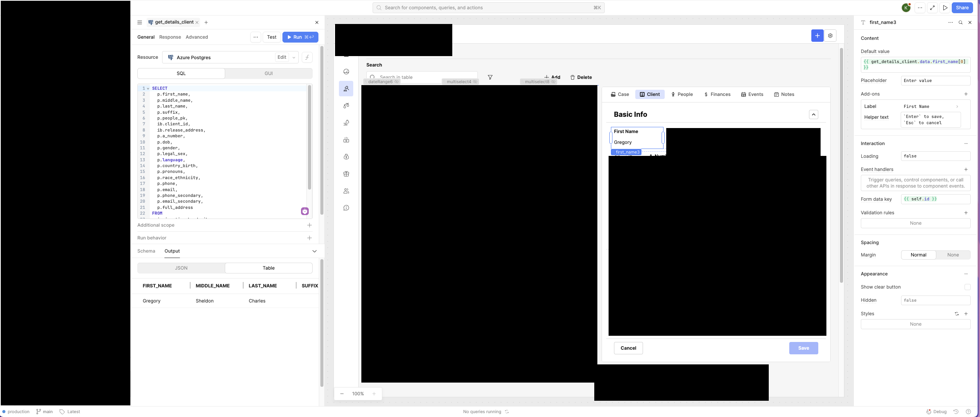Click the gift icon in app sidebar

[346, 174]
